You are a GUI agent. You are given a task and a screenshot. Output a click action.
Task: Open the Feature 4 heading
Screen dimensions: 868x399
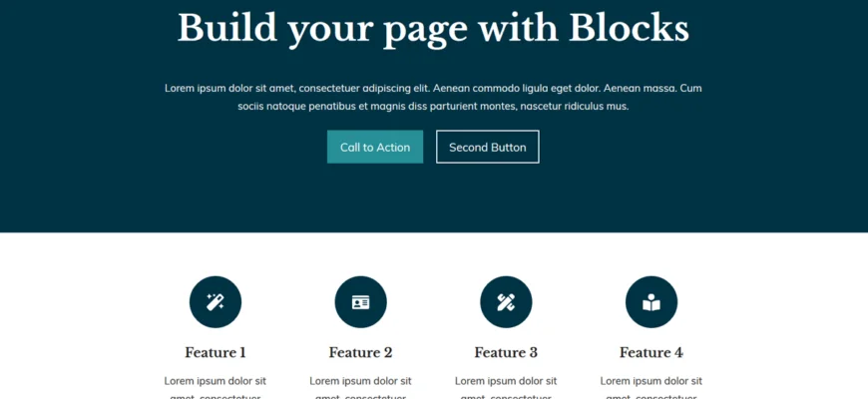pyautogui.click(x=651, y=352)
